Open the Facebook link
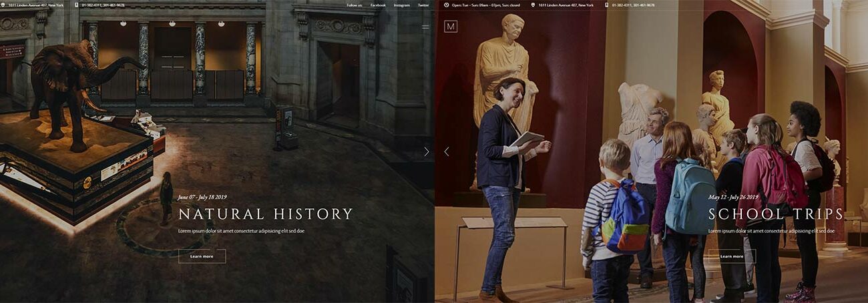This screenshot has width=868, height=303. (x=378, y=5)
